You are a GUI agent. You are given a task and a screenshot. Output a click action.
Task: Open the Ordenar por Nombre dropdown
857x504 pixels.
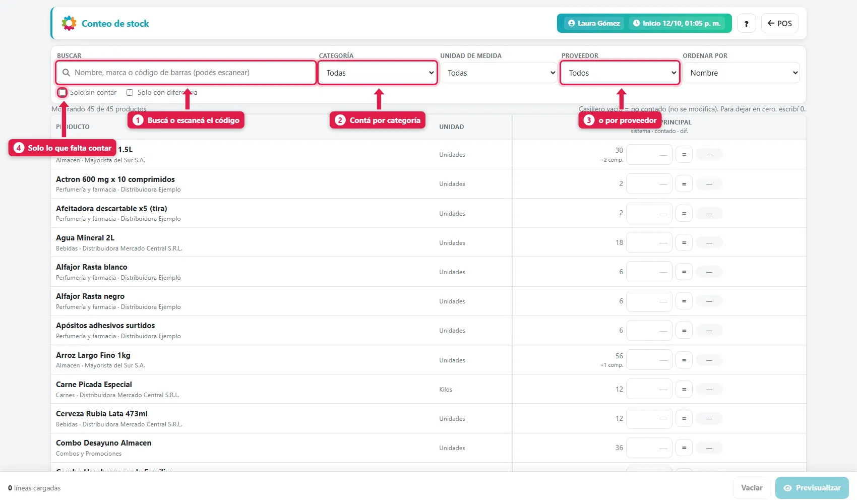(x=741, y=73)
